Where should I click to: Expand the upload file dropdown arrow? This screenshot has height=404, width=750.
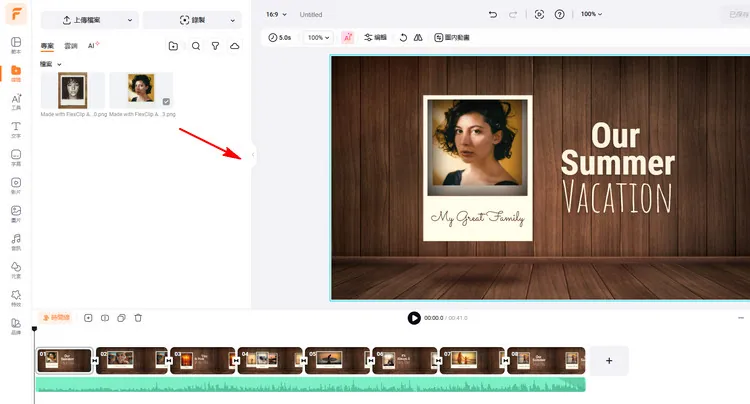pyautogui.click(x=128, y=20)
